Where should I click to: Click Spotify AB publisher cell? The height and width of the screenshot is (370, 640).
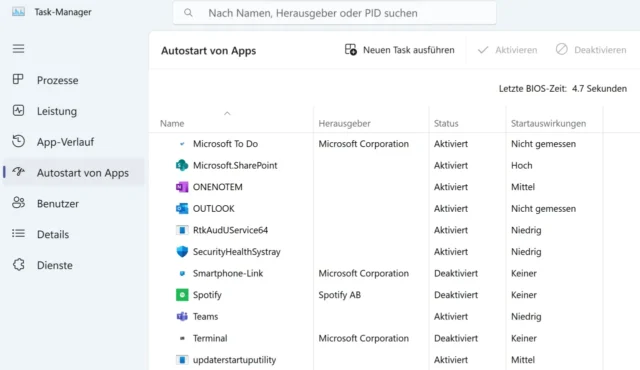(340, 295)
